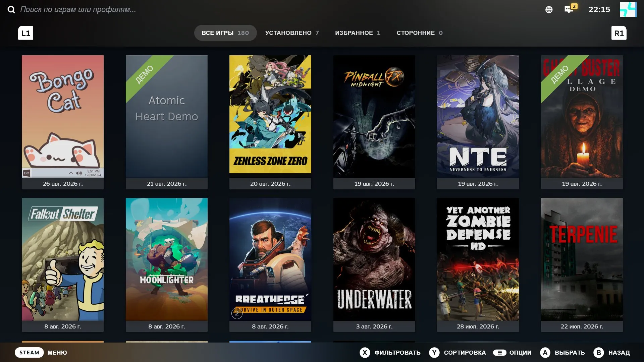Click the B button back icon
The width and height of the screenshot is (644, 362).
pos(599,352)
